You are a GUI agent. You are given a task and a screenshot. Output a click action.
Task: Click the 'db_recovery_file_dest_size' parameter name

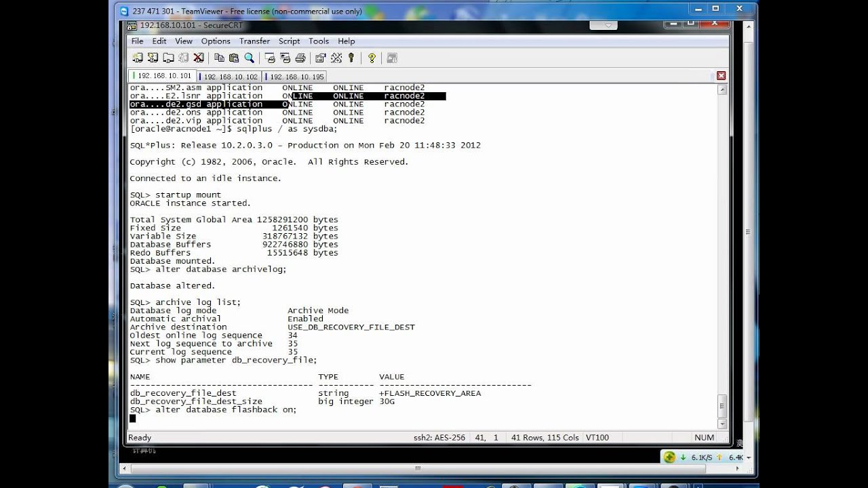click(x=196, y=401)
